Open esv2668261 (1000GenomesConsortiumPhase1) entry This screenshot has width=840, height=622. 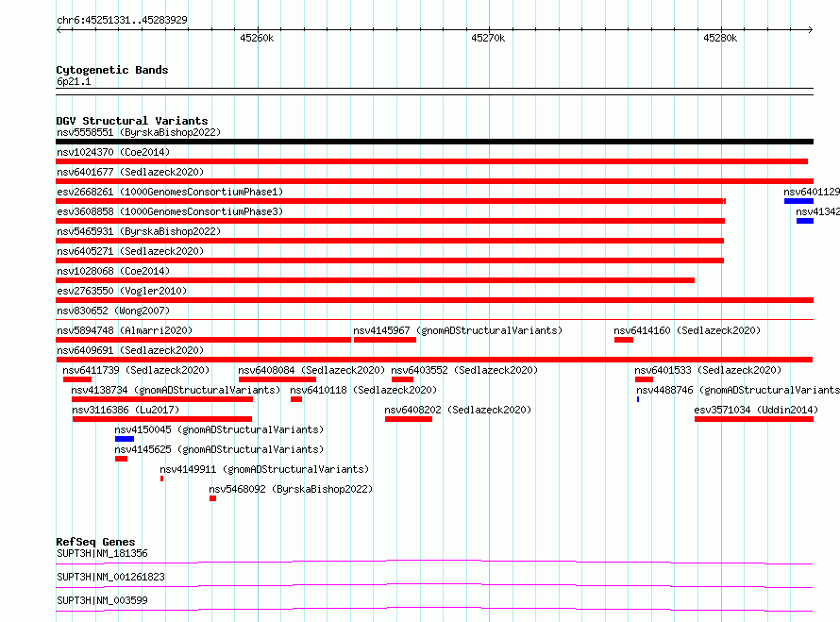[170, 192]
